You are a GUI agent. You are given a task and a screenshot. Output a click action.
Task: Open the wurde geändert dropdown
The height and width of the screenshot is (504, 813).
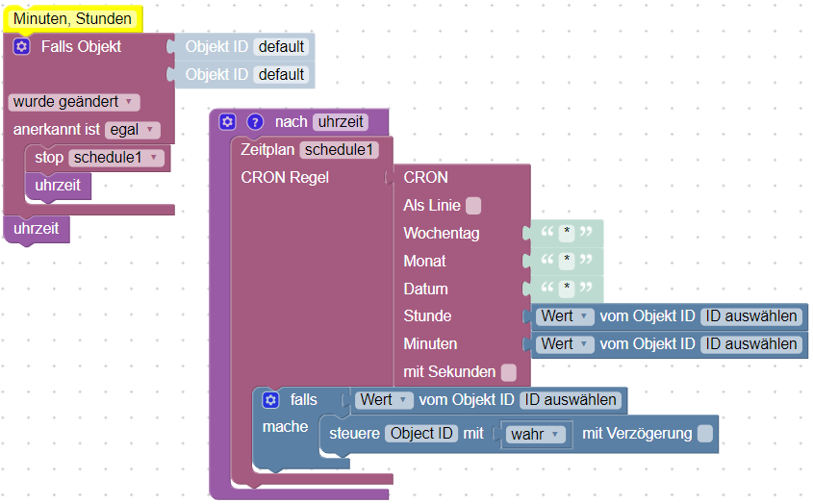[74, 102]
